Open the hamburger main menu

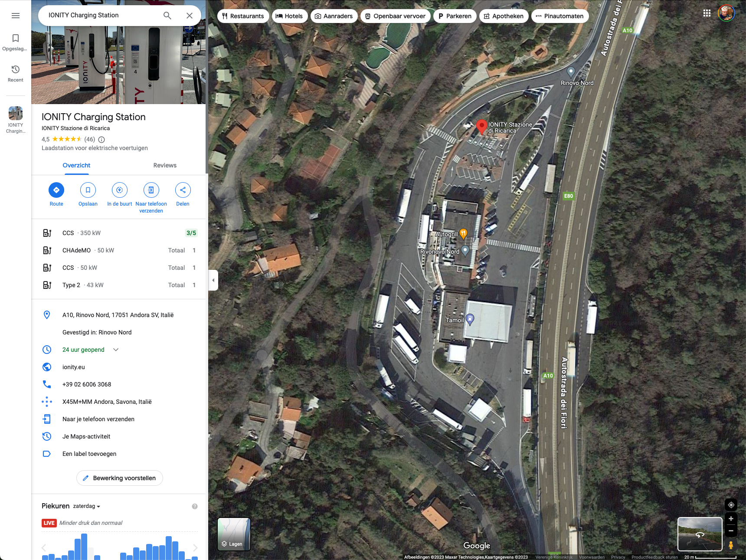[16, 16]
